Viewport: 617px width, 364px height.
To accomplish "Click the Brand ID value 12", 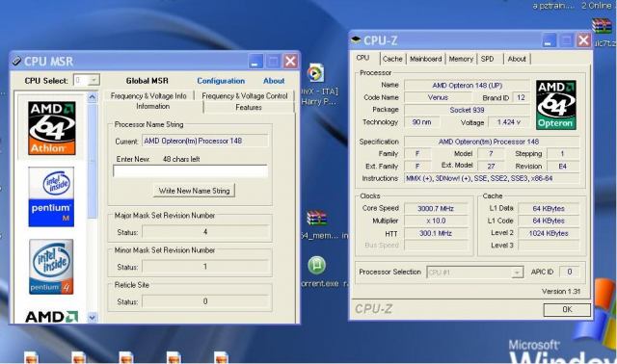I will click(521, 97).
